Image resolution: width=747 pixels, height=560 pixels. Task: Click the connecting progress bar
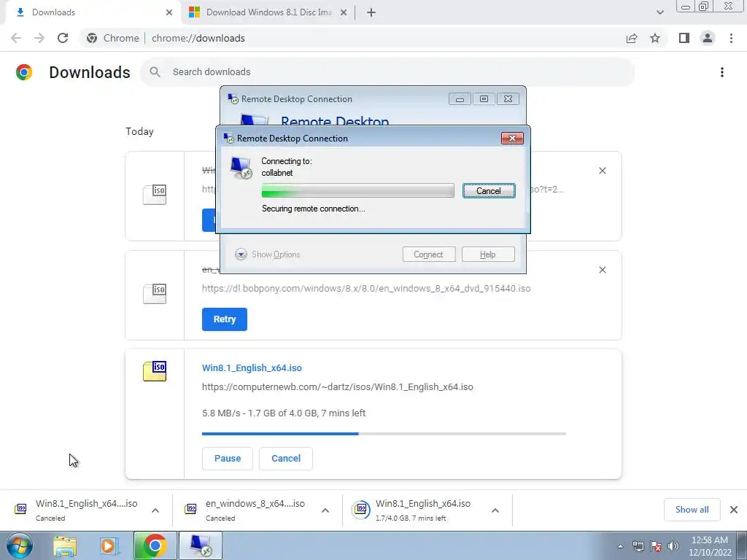click(357, 190)
